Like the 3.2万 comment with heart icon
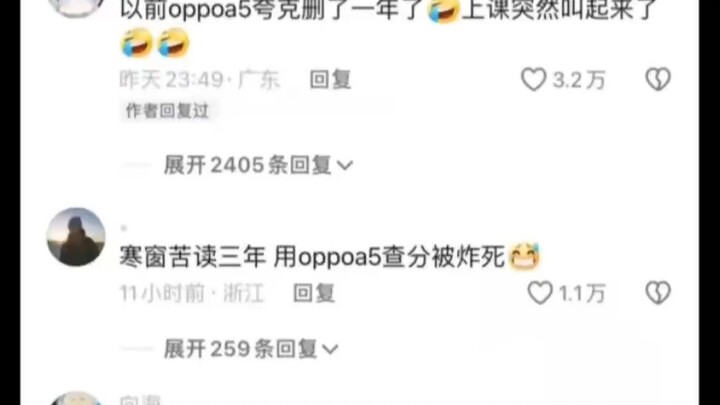The height and width of the screenshot is (405, 720). 534,79
